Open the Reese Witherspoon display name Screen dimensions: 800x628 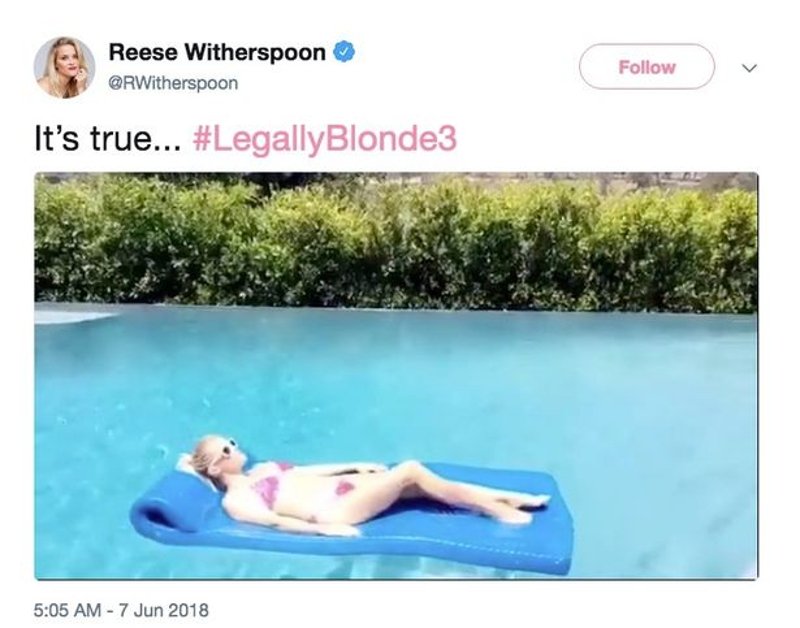217,52
